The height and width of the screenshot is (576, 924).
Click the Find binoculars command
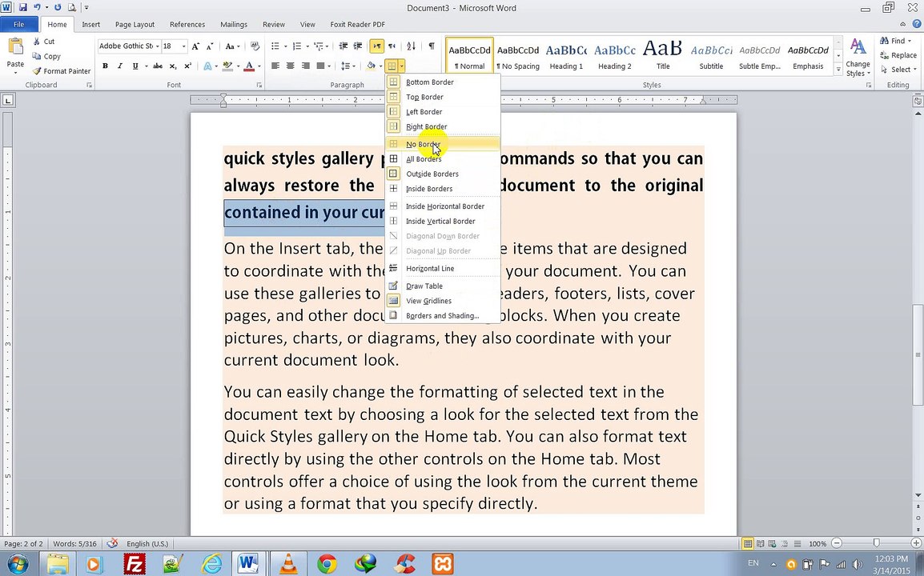pyautogui.click(x=895, y=41)
